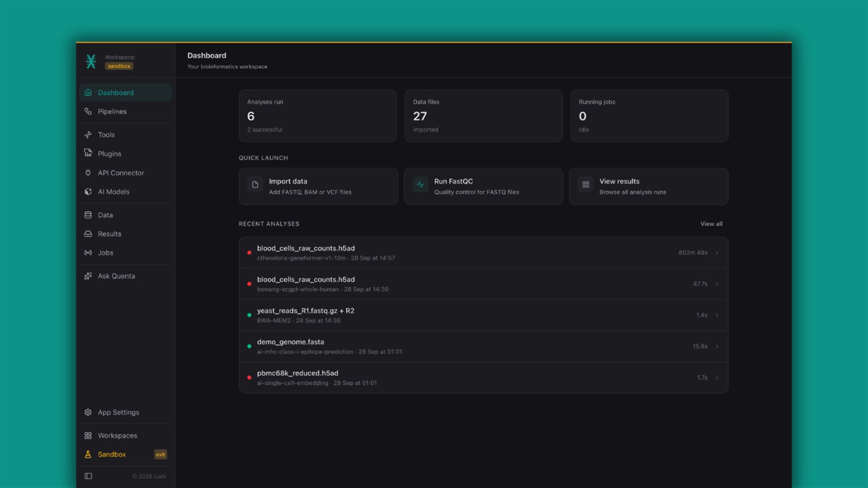Select the Plugins puzzle icon
The image size is (868, 488).
[x=88, y=153]
